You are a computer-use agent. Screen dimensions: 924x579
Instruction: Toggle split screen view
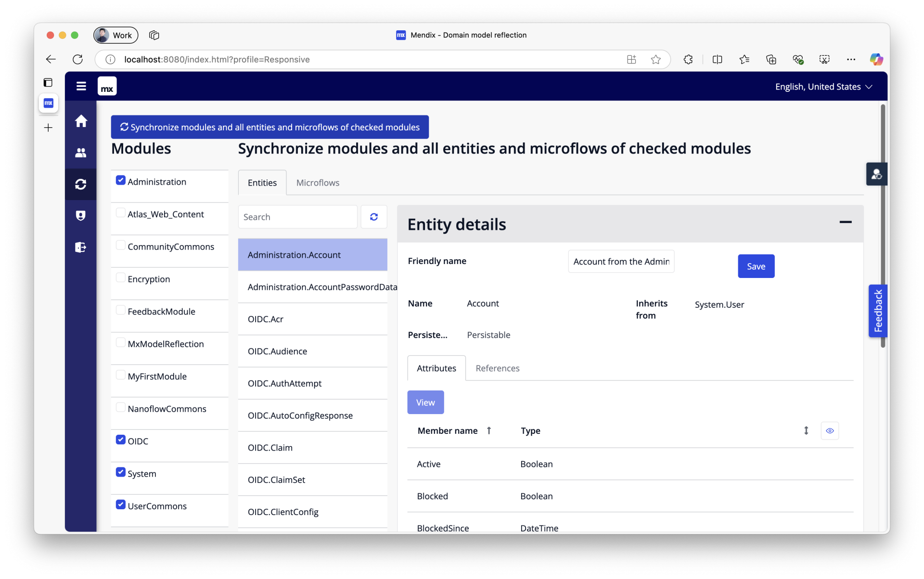click(x=717, y=59)
